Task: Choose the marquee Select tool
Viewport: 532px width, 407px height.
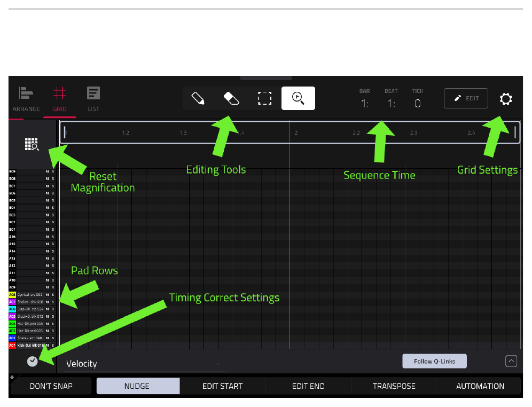Action: 264,98
